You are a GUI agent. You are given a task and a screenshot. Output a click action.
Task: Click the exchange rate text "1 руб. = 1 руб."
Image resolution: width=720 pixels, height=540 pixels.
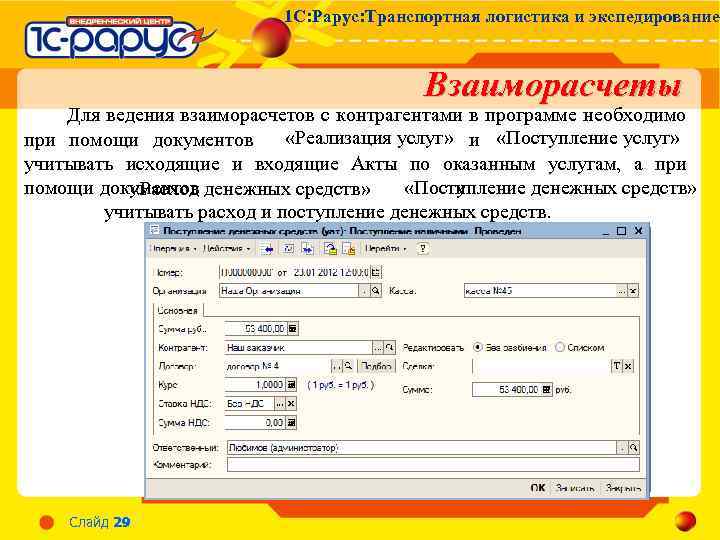pos(341,385)
